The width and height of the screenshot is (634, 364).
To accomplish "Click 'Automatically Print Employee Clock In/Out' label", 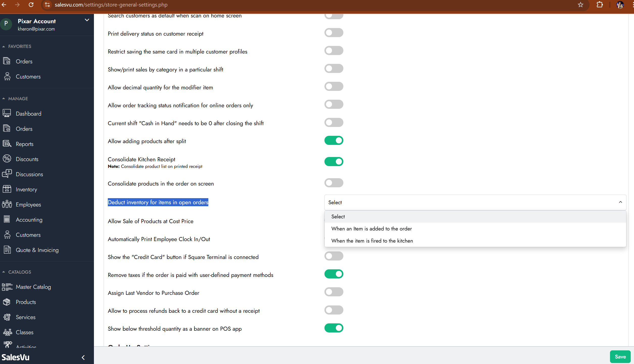I will [159, 239].
